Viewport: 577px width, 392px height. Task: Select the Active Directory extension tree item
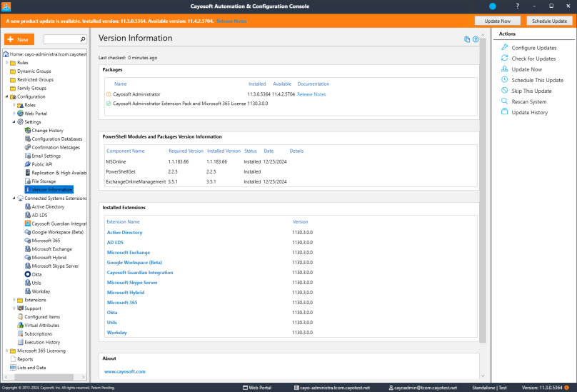coord(48,206)
